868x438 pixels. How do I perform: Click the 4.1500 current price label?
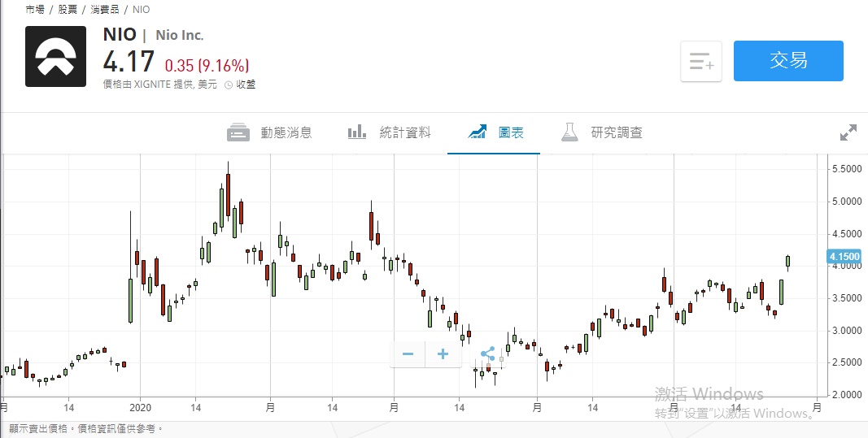click(x=844, y=257)
